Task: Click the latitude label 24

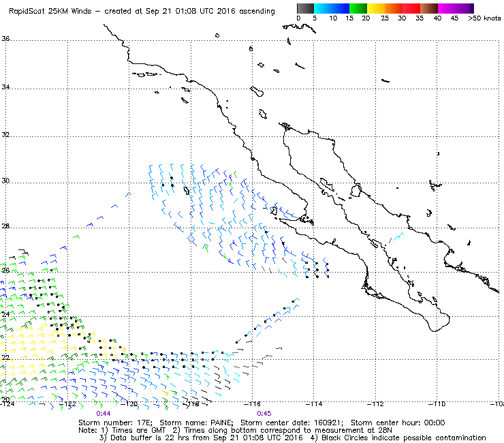Action: (x=5, y=314)
